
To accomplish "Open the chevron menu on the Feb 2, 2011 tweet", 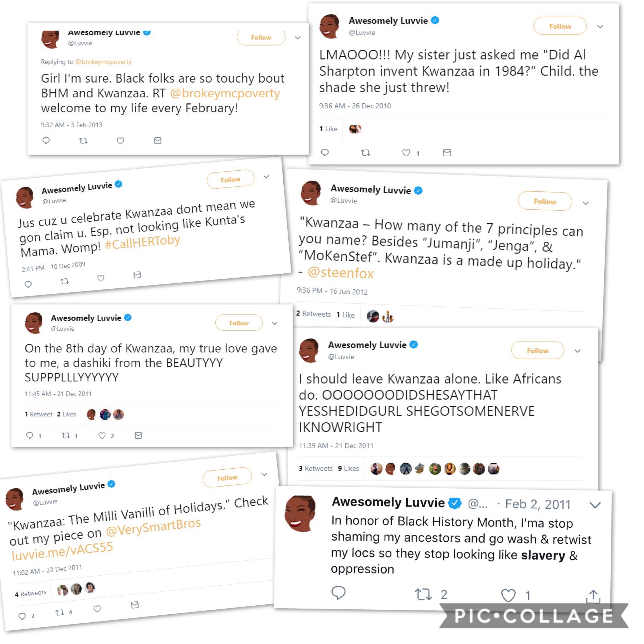I will (595, 505).
